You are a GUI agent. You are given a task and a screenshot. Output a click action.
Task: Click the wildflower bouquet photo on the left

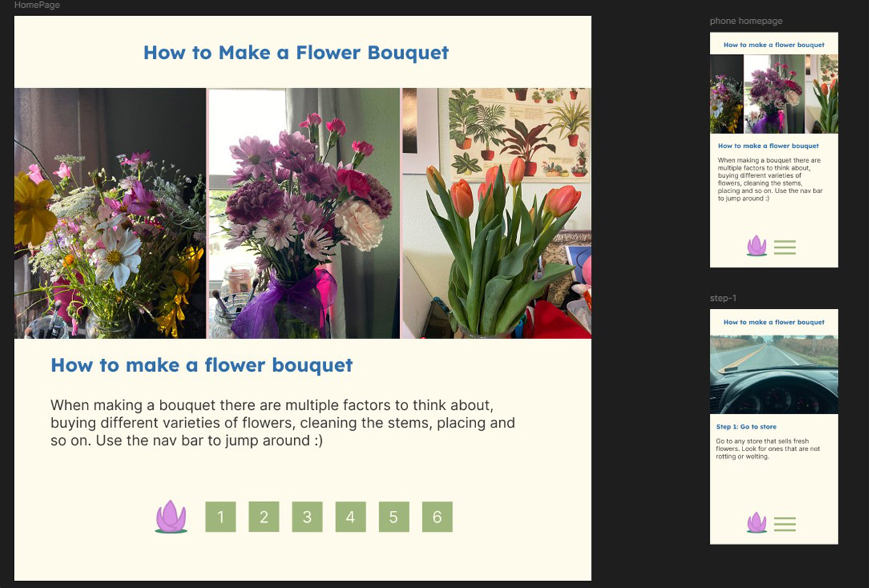pyautogui.click(x=109, y=211)
